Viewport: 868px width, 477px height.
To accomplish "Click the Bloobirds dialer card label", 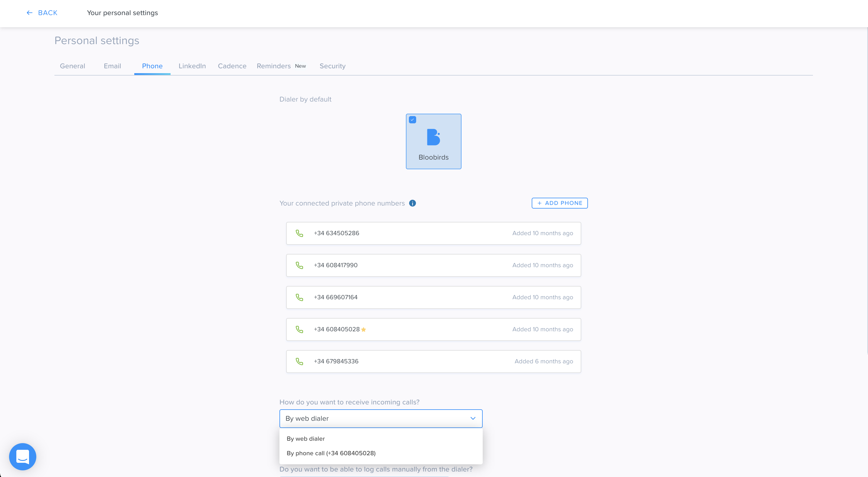I will 433,157.
